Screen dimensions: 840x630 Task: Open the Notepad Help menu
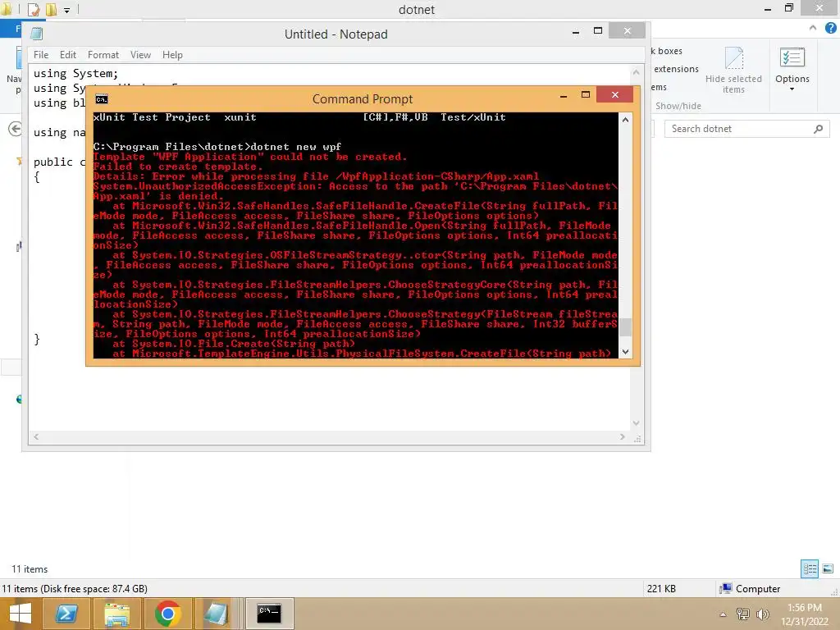click(x=172, y=55)
